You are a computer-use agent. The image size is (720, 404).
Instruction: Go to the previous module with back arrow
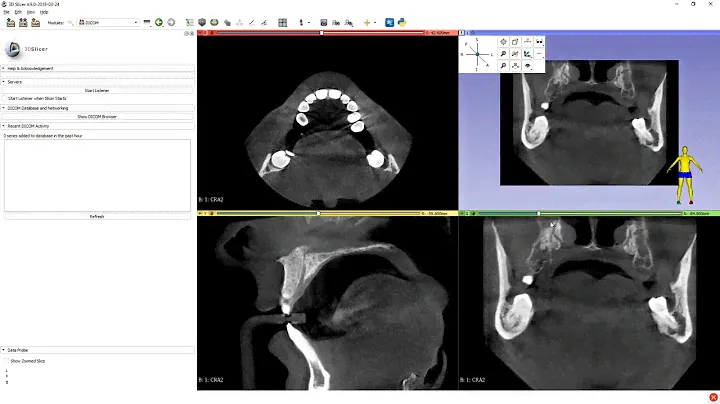pyautogui.click(x=159, y=22)
